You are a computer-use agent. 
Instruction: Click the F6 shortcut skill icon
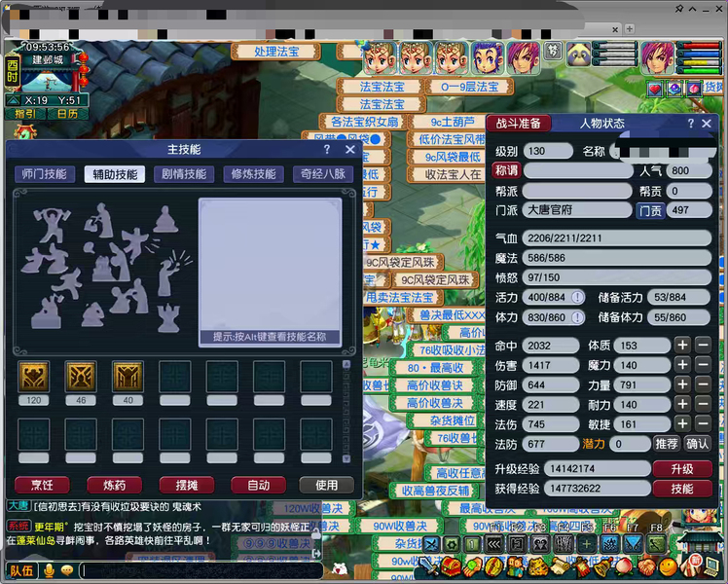(x=609, y=544)
